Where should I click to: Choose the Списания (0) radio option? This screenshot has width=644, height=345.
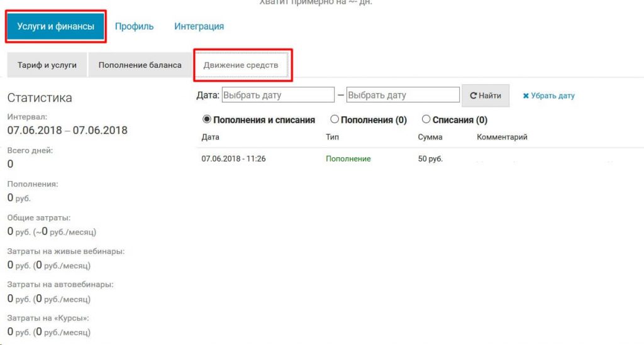click(x=426, y=119)
